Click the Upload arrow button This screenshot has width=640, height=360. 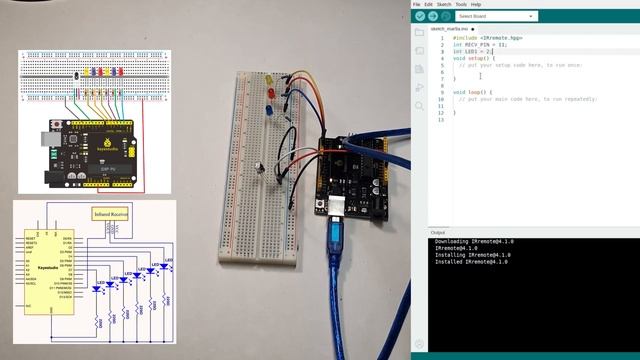coord(433,16)
